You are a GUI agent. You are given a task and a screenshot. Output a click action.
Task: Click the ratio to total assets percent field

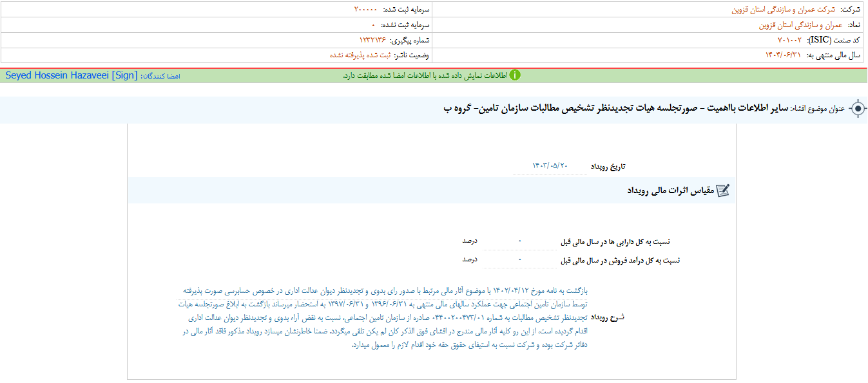coord(519,241)
